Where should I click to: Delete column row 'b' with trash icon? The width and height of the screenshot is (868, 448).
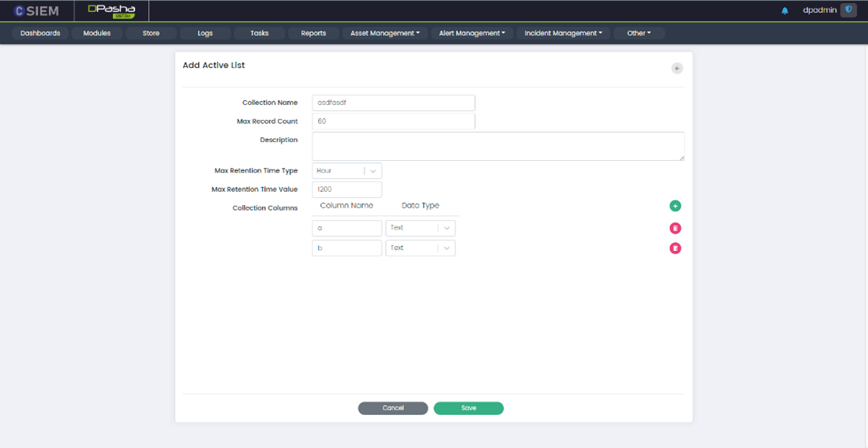click(675, 248)
